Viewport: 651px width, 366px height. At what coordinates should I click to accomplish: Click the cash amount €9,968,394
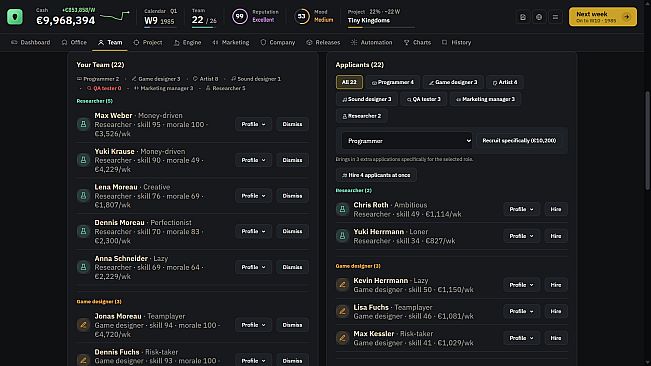66,20
